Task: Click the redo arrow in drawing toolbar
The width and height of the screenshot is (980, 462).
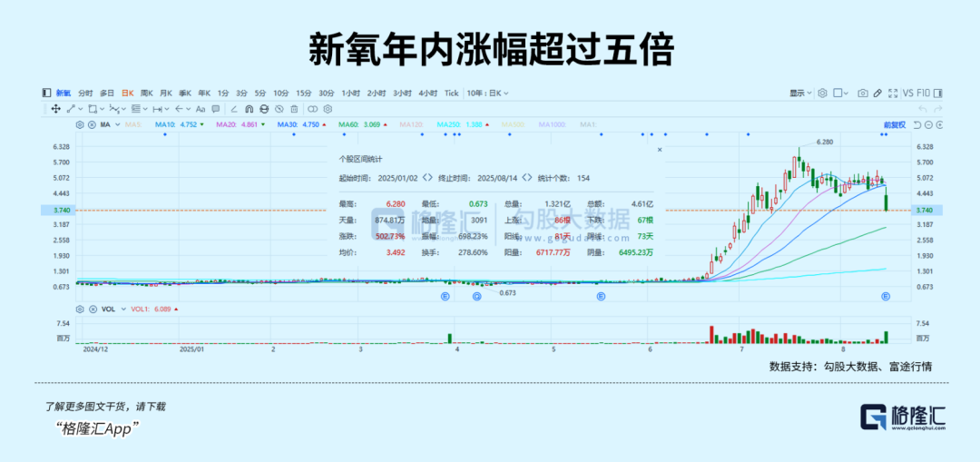Action: click(x=937, y=109)
